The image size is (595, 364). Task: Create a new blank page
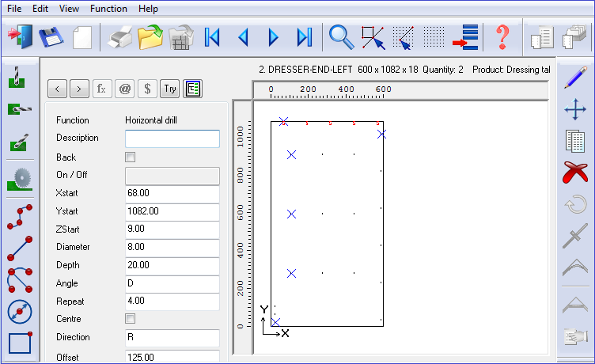point(82,37)
